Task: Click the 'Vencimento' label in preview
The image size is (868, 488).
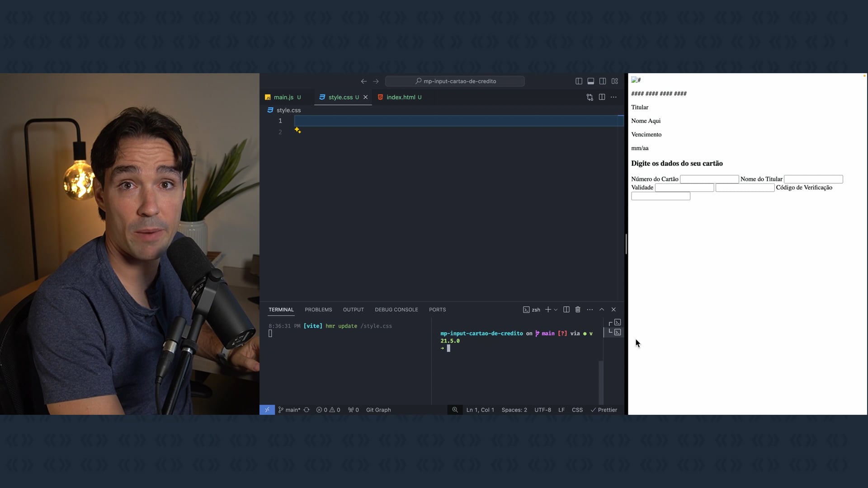Action: click(x=646, y=134)
